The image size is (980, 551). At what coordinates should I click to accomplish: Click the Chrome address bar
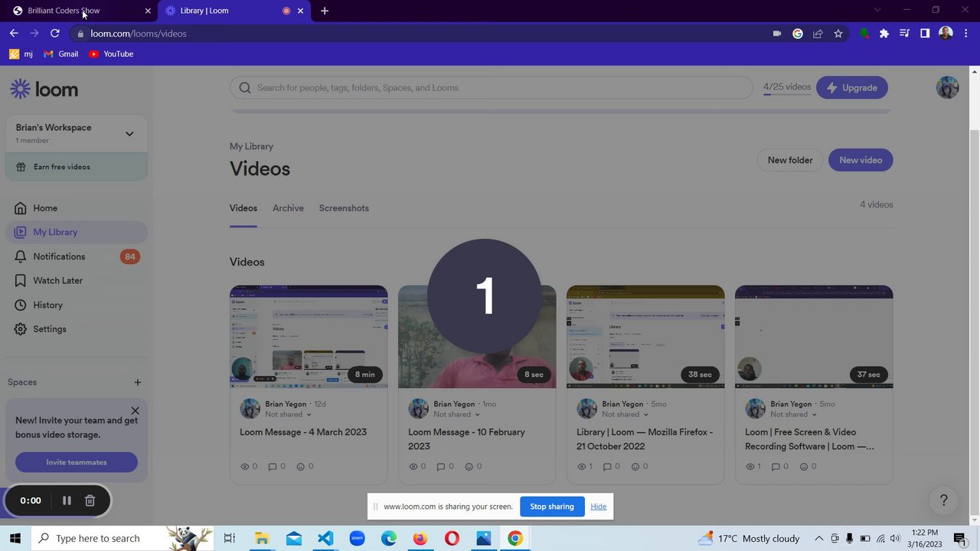(x=421, y=34)
